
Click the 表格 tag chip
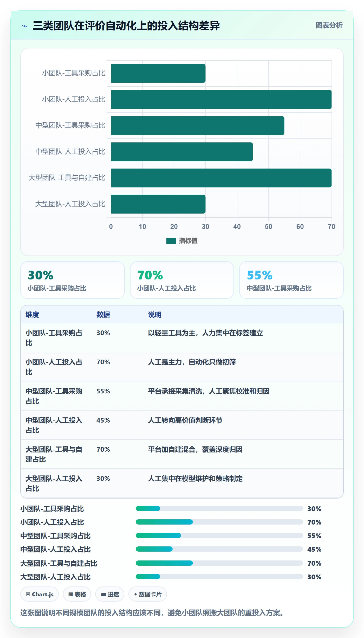click(77, 594)
